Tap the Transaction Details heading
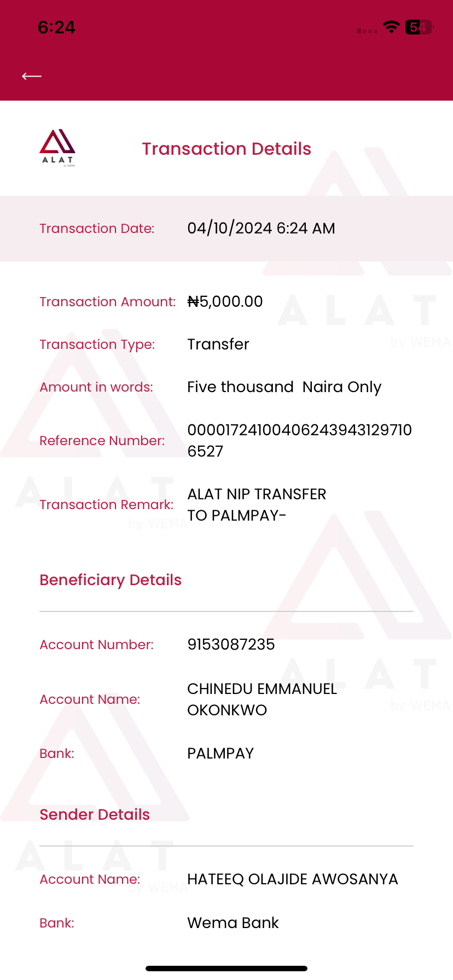 [226, 149]
